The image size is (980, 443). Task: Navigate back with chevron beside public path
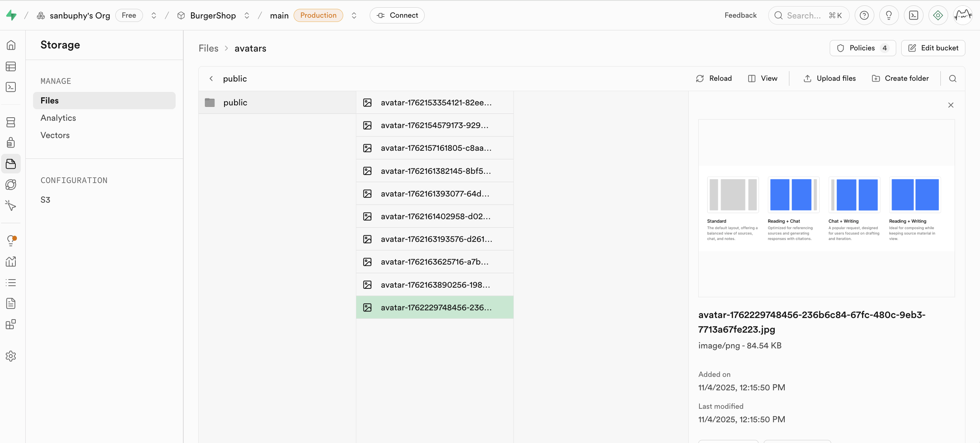click(211, 78)
